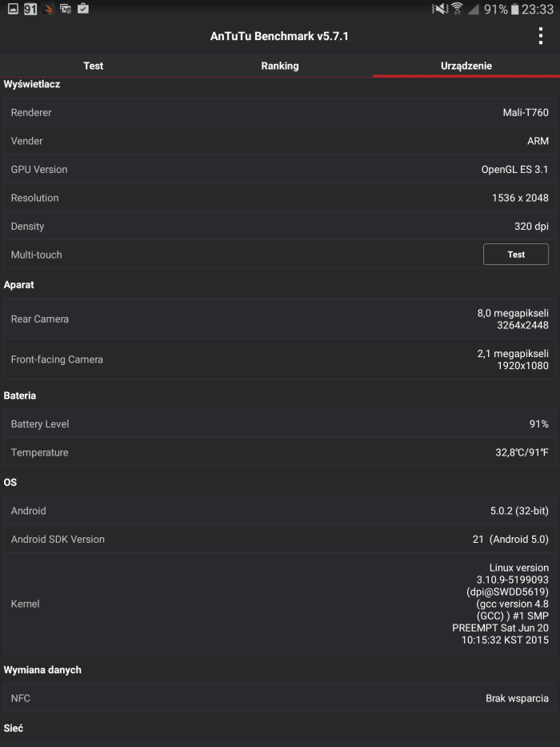Tap the NFC Brak wsparcia row
The width and height of the screenshot is (560, 747).
[280, 698]
